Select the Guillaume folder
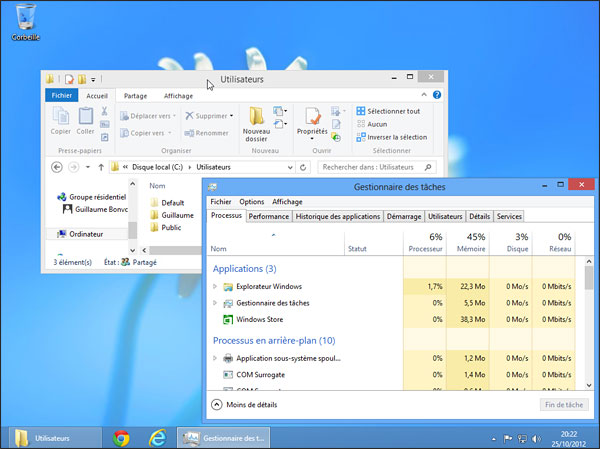600x449 pixels. click(x=172, y=215)
